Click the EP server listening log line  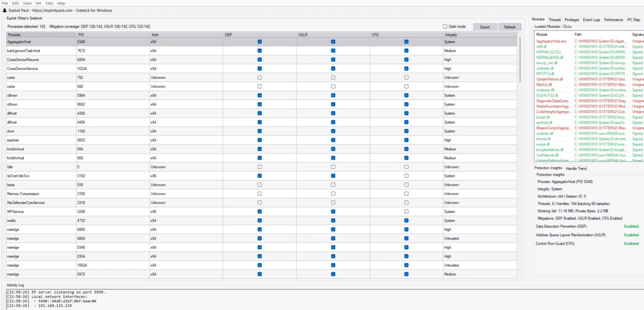pyautogui.click(x=56, y=292)
